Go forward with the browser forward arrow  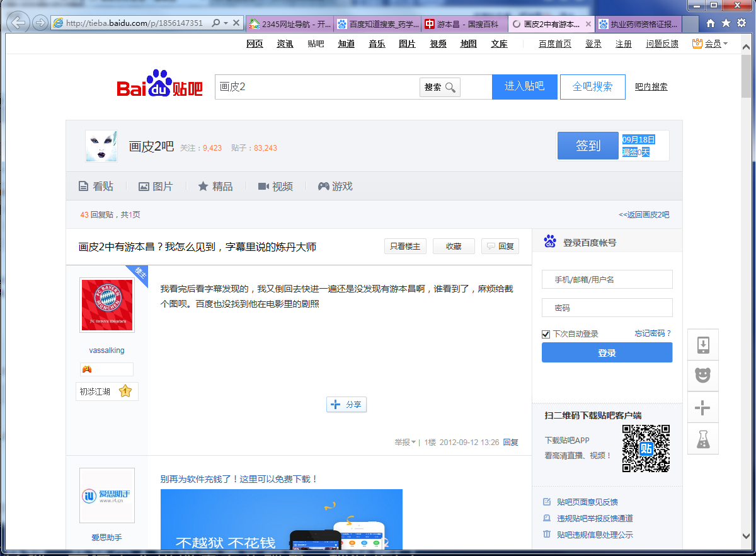(x=40, y=23)
